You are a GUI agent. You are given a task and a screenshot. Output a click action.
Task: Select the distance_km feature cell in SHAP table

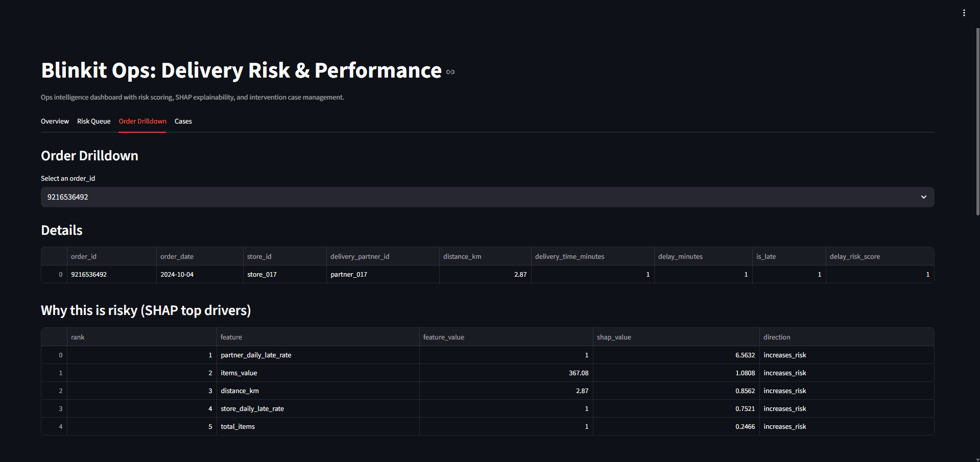[x=318, y=391]
